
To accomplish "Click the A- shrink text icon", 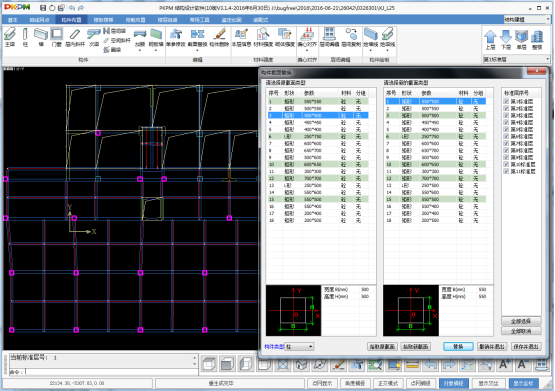I will click(x=522, y=364).
